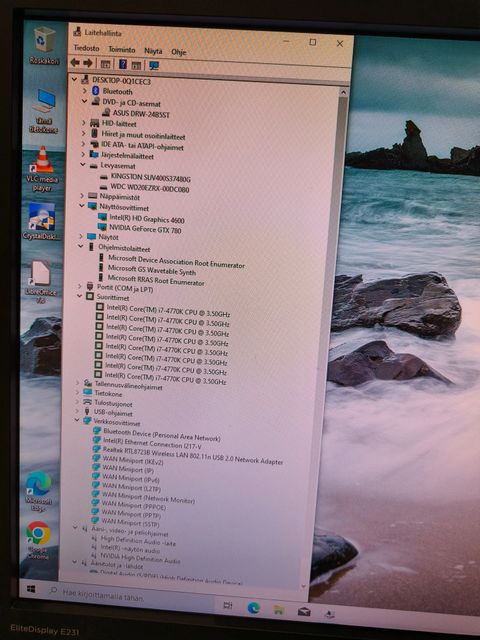Click the Ohjelmistolaitteet category label
The image size is (480, 640).
point(124,248)
